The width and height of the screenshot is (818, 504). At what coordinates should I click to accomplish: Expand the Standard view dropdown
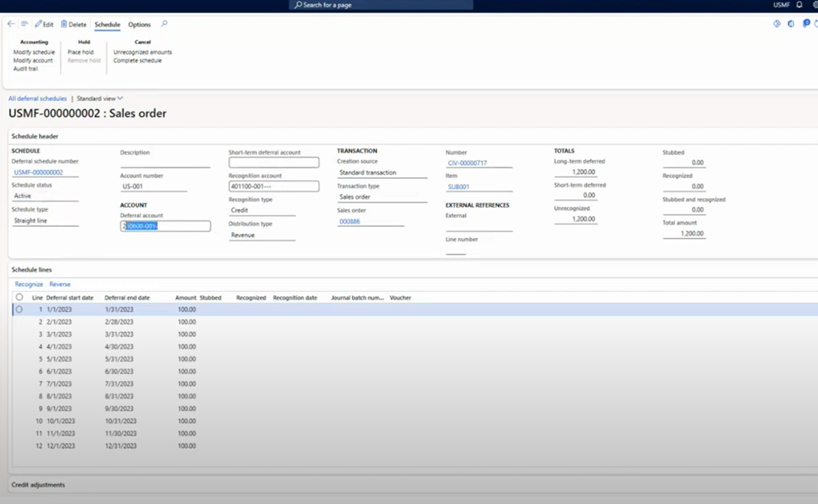point(99,99)
